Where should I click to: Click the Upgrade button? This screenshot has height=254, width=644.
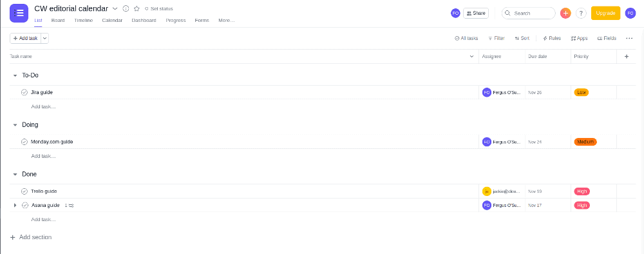tap(605, 13)
